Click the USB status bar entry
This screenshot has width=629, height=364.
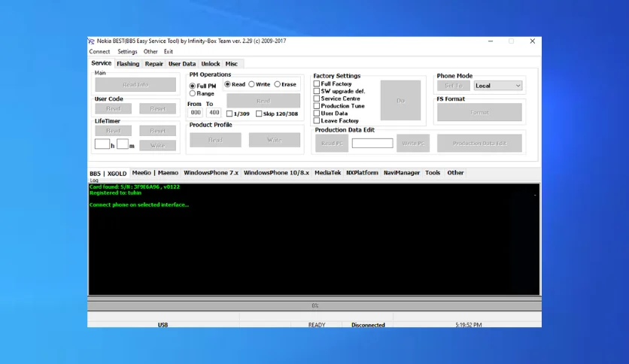coord(163,325)
